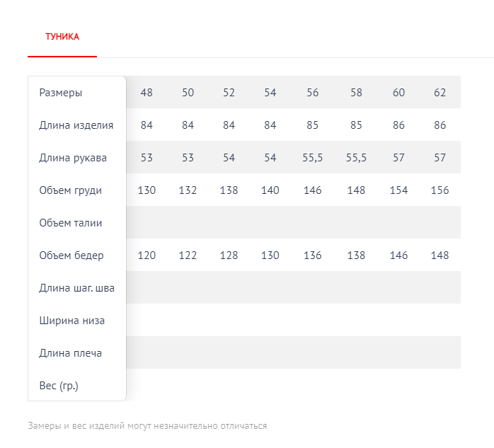
Task: Click size 48 in the header row
Action: pyautogui.click(x=147, y=93)
